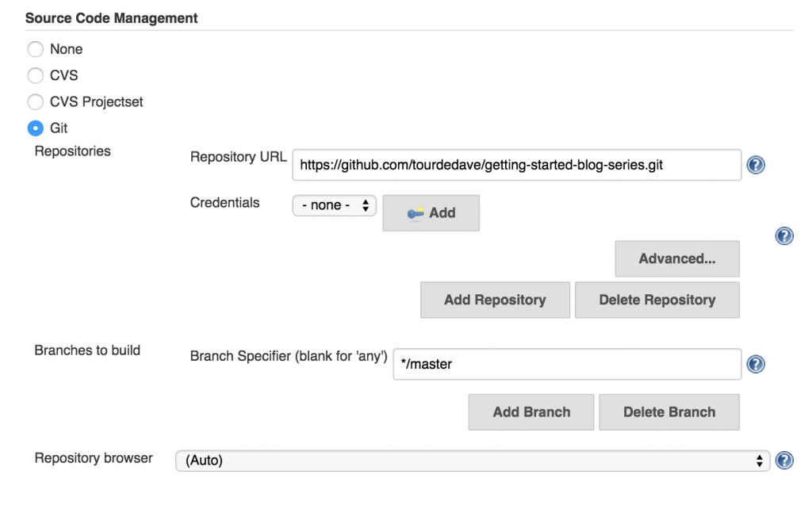
Task: Open help for Repository URL field
Action: (x=754, y=165)
